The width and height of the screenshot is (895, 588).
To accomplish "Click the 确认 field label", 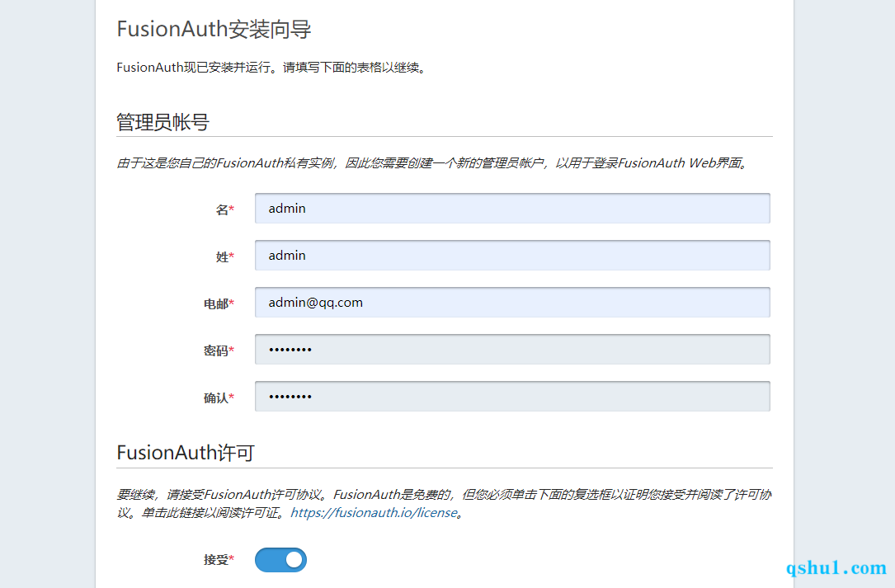I will coord(219,397).
